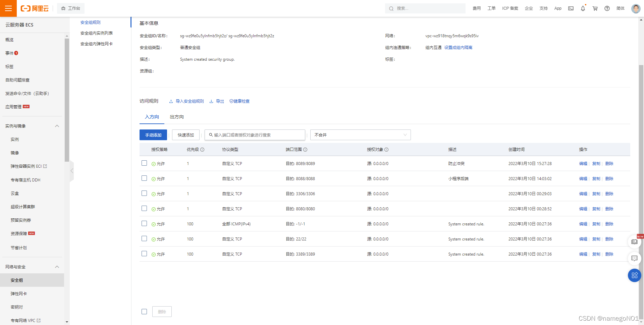Delete the 3389/3389 rule
This screenshot has width=644, height=325.
(609, 254)
